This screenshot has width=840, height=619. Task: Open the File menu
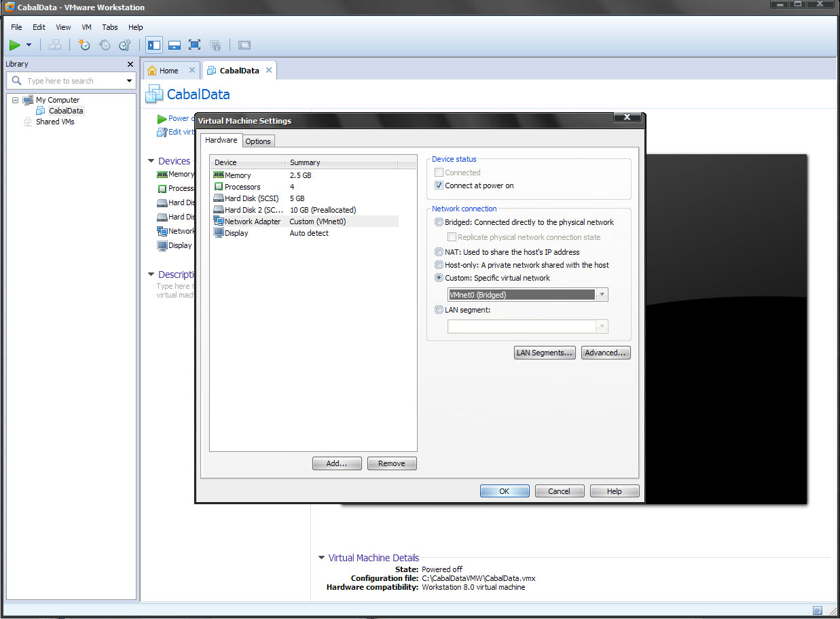click(16, 27)
